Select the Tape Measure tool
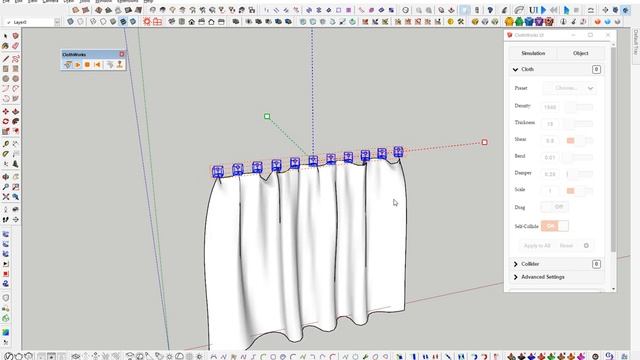Viewport: 640px width, 360px height. (5, 144)
